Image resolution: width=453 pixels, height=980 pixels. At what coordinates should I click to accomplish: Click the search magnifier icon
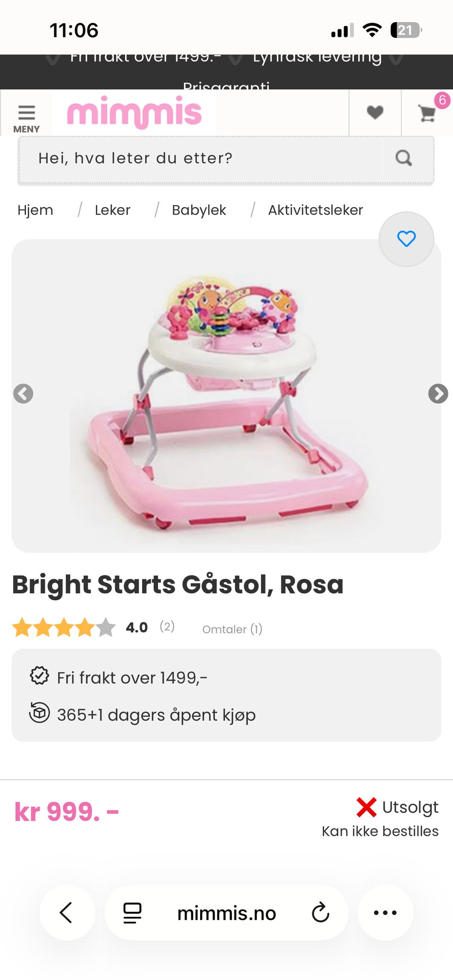(403, 158)
